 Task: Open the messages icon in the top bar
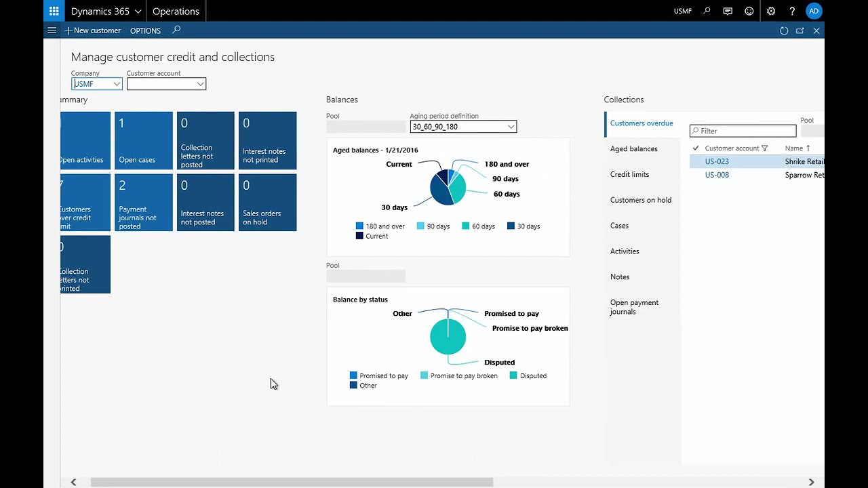click(728, 11)
